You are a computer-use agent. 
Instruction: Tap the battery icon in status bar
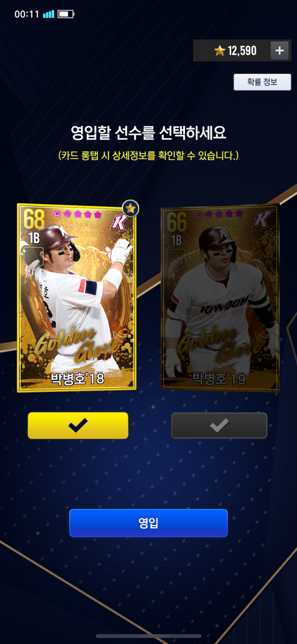pyautogui.click(x=66, y=14)
